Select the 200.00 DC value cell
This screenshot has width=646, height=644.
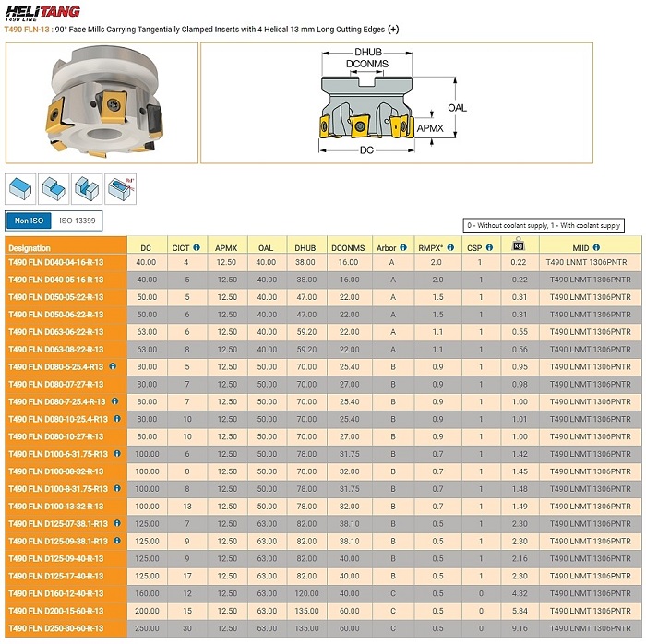147,611
